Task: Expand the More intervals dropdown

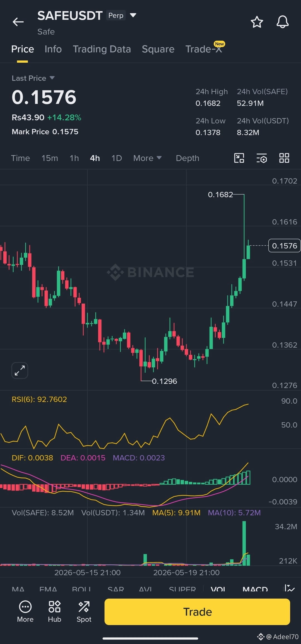Action: (147, 158)
